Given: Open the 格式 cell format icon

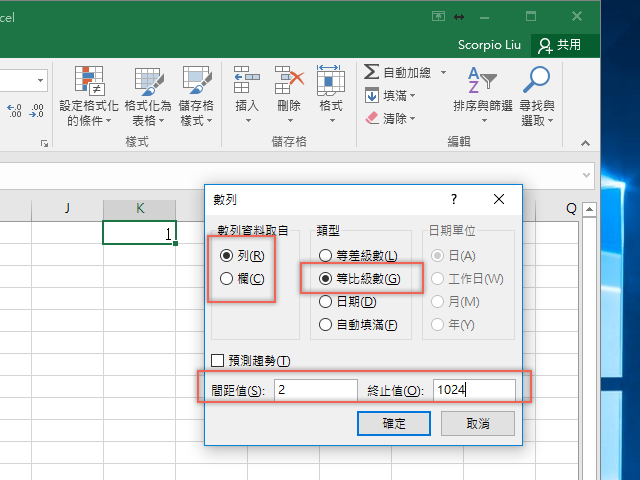Looking at the screenshot, I should (x=330, y=80).
